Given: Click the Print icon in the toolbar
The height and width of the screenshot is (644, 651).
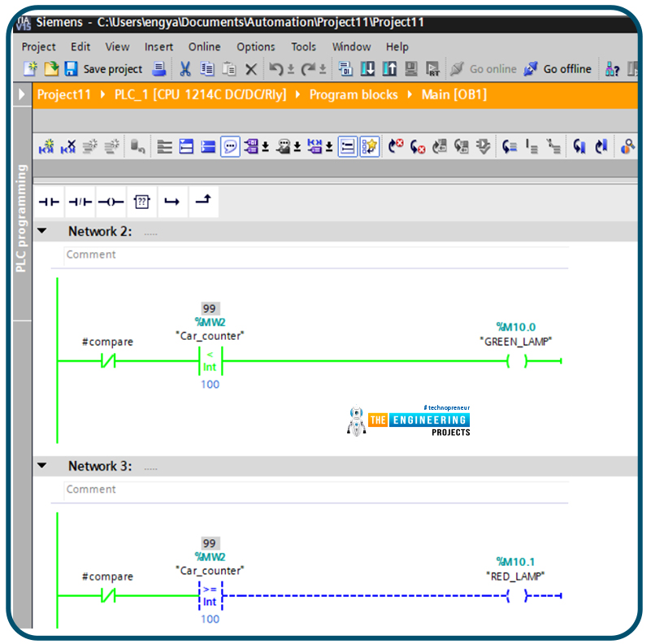Looking at the screenshot, I should tap(159, 68).
